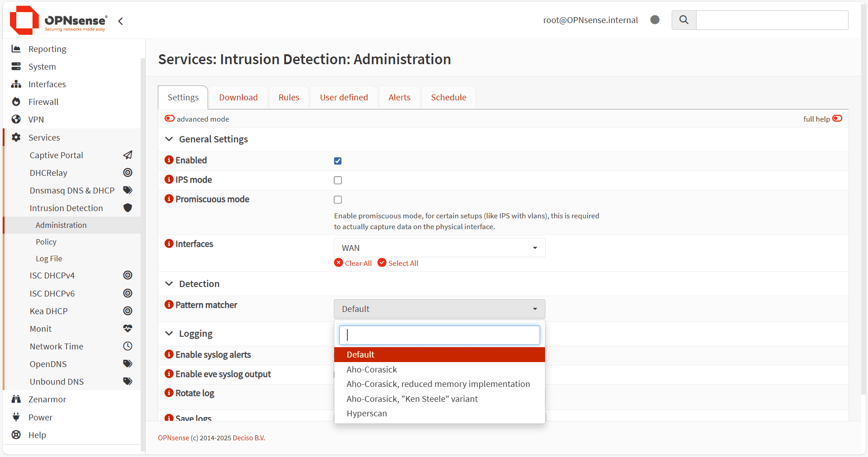Click the Captive Portal paper plane icon

pos(128,155)
